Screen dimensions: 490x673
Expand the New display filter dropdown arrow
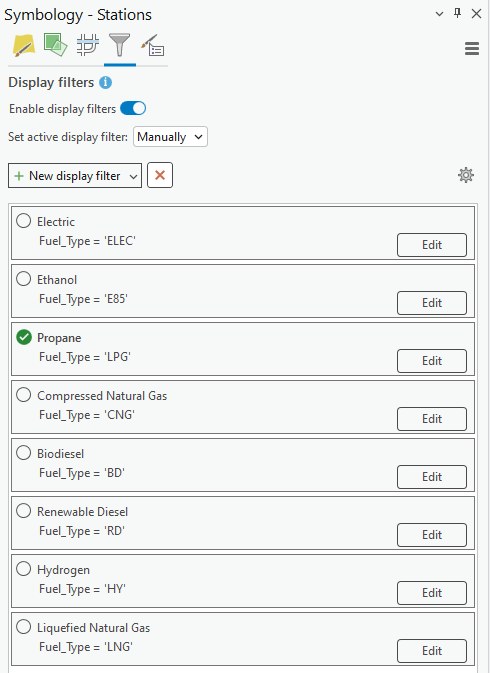(x=133, y=176)
